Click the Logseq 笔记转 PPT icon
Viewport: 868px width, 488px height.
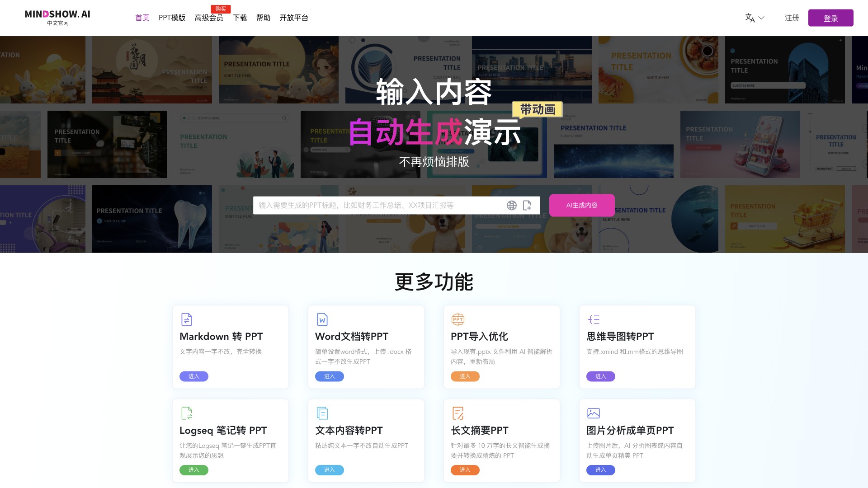187,413
